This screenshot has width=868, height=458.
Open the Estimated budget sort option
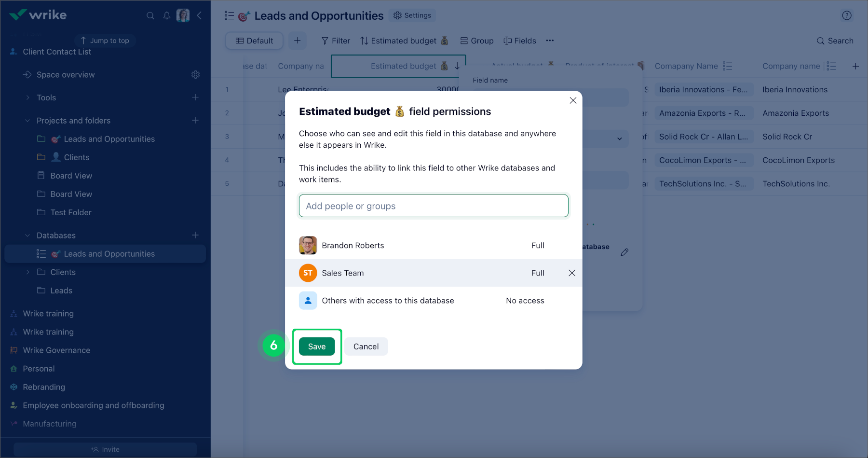tap(404, 41)
